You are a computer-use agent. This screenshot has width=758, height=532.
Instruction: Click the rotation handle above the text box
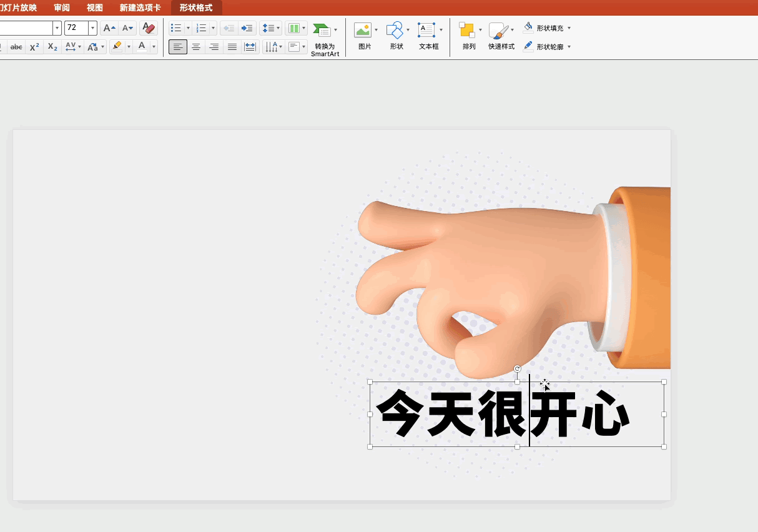click(517, 369)
